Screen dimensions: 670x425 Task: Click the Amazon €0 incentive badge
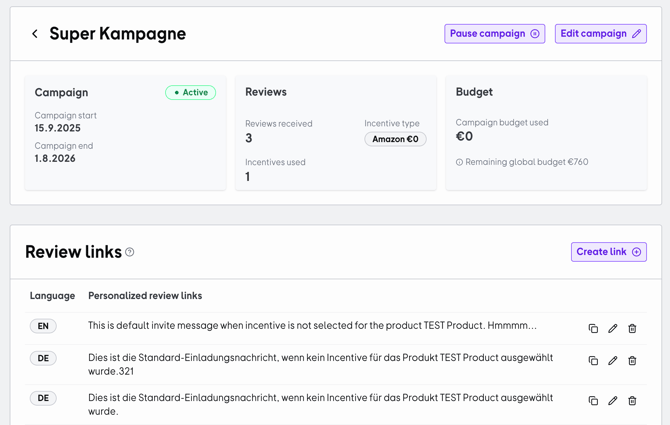(395, 139)
